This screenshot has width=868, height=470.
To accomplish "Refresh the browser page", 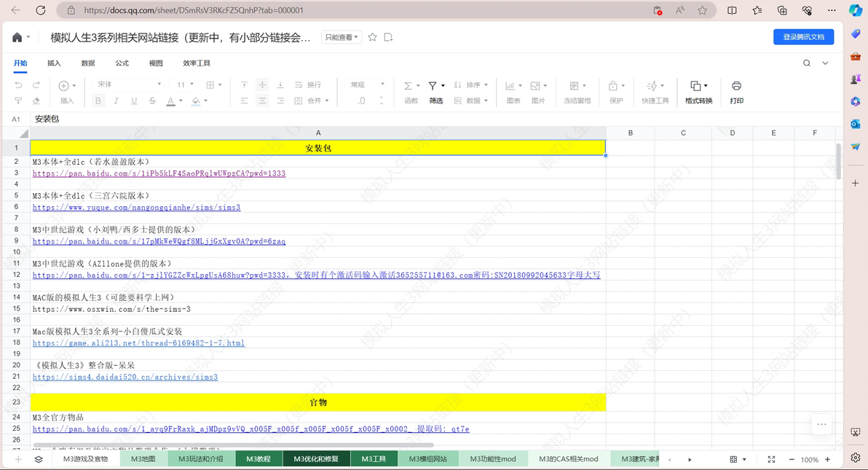I will point(40,10).
